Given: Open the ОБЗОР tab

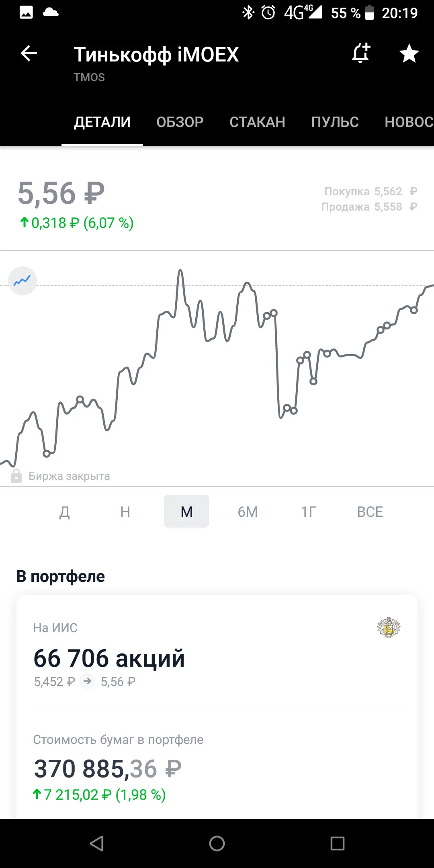Looking at the screenshot, I should [180, 122].
